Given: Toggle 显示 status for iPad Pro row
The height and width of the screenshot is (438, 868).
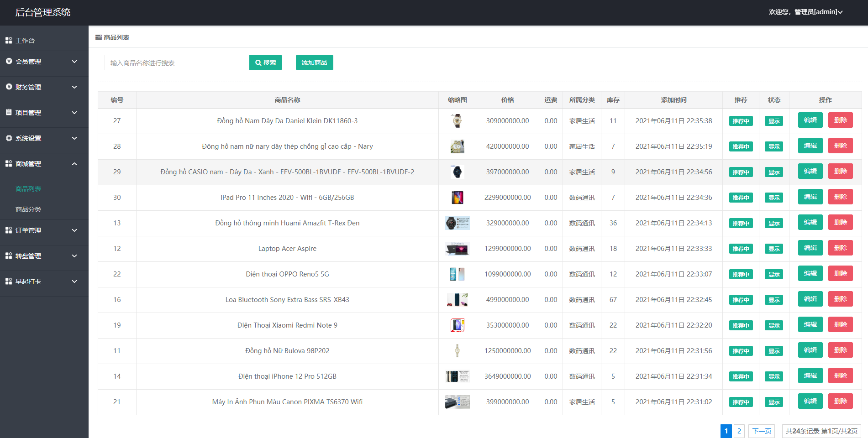Looking at the screenshot, I should pos(774,198).
